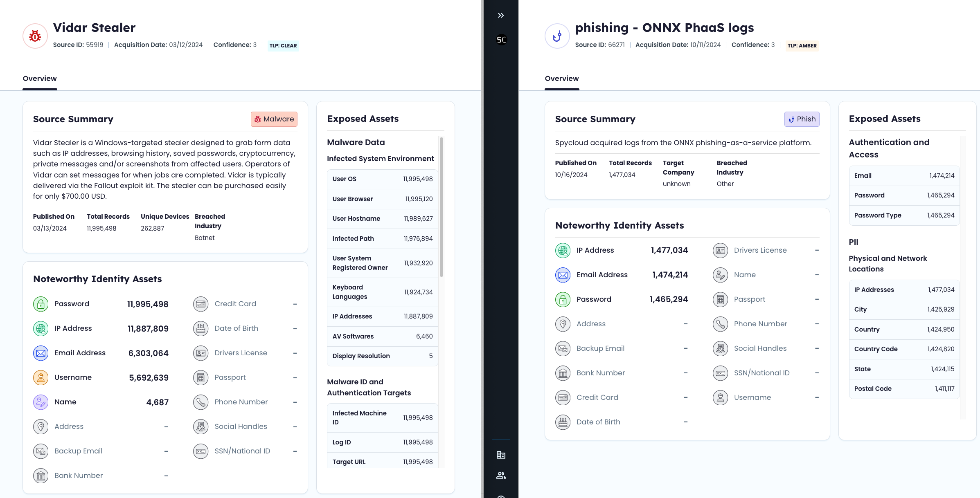Click the Vidar Stealer bug icon

click(35, 36)
